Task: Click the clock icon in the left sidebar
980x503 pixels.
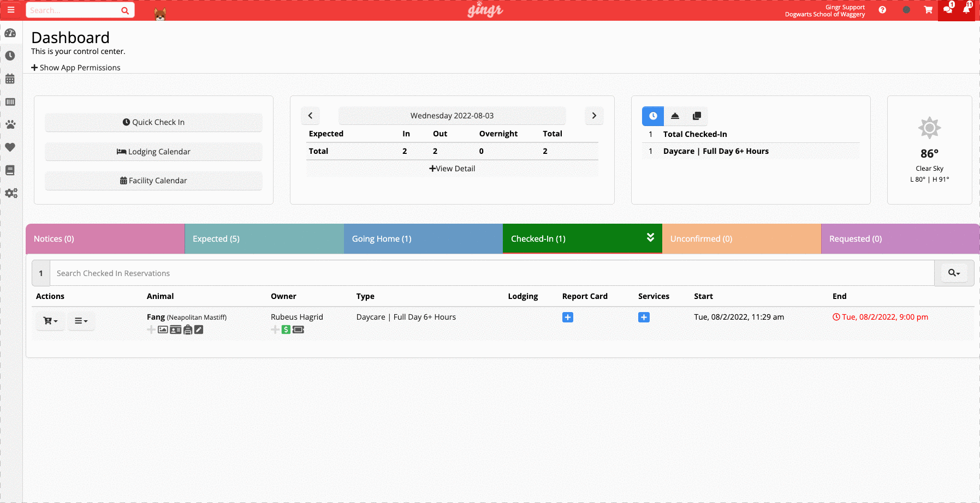Action: [10, 56]
